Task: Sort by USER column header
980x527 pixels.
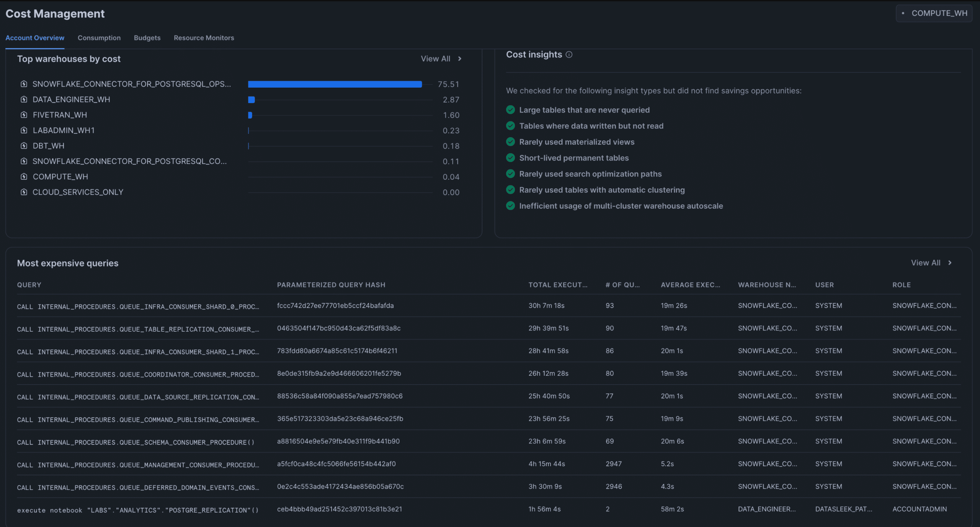Action: pyautogui.click(x=824, y=285)
